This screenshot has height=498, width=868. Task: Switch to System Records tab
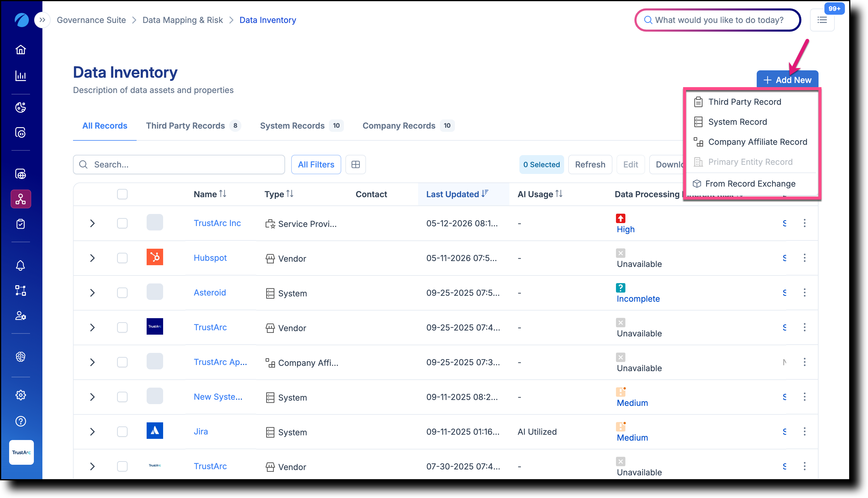[x=302, y=126]
